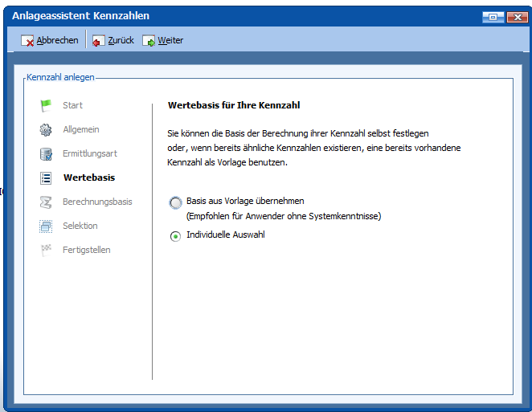Image resolution: width=532 pixels, height=412 pixels.
Task: Click the checkered flag Fertigstellen icon
Action: click(x=46, y=250)
